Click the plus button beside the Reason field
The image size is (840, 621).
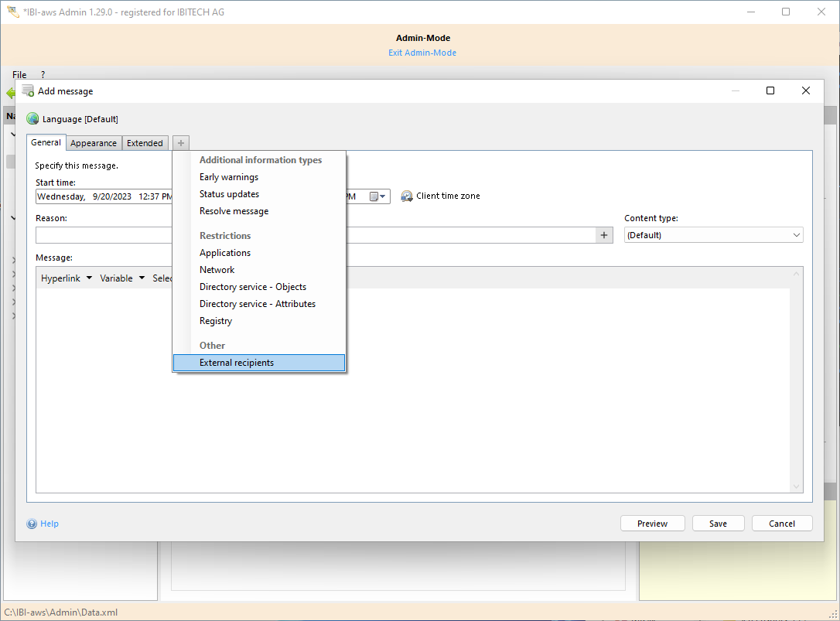pyautogui.click(x=605, y=235)
